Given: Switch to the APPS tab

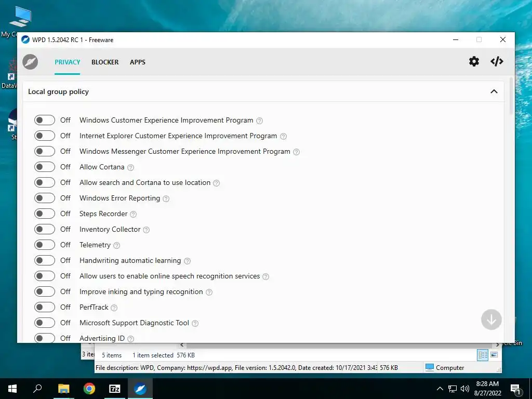Looking at the screenshot, I should (137, 62).
